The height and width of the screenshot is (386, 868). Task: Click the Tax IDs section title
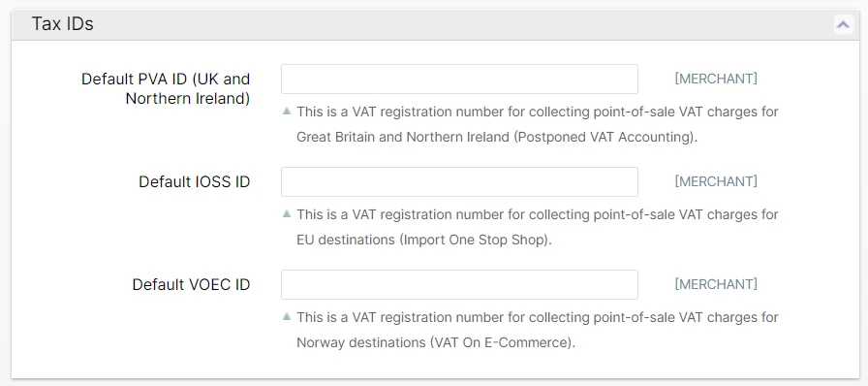tap(63, 24)
